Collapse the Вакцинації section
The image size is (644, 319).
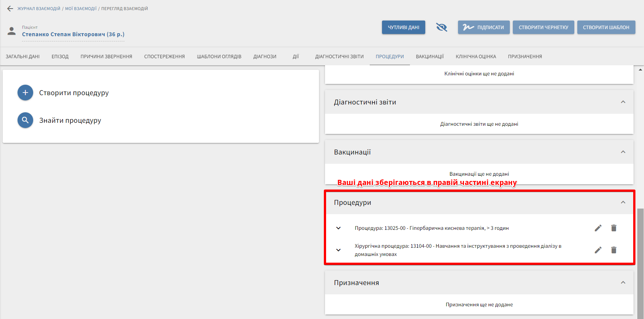623,152
